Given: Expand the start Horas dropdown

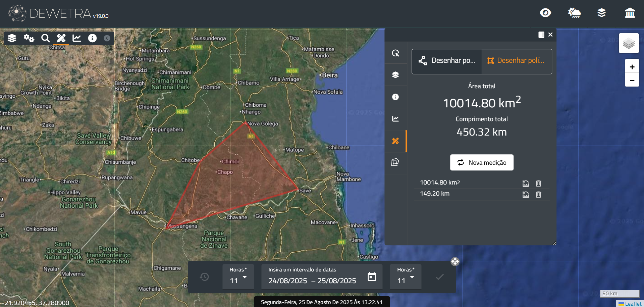Looking at the screenshot, I should [238, 277].
